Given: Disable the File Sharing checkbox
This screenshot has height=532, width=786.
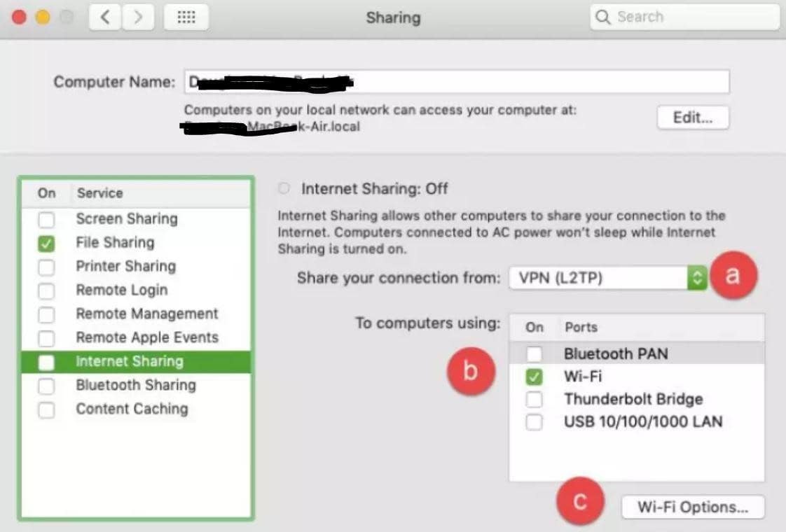Looking at the screenshot, I should coord(46,244).
